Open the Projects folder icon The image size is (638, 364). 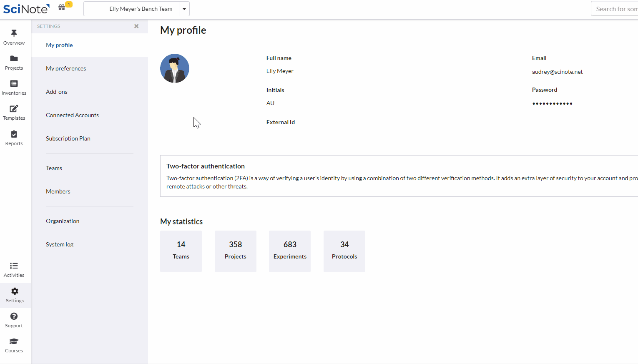[x=14, y=58]
